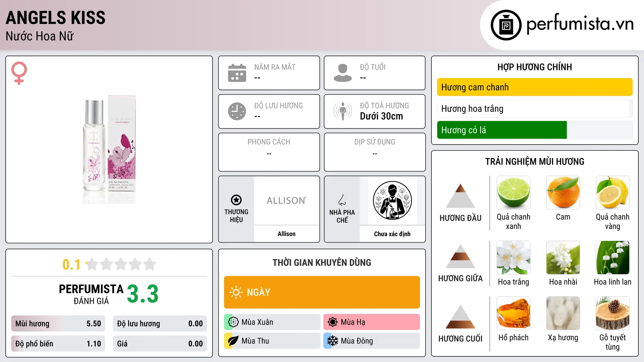Screen dimensions: 644x362
Task: Click the sillage icon beside Độ Toả Hương
Action: [x=343, y=111]
